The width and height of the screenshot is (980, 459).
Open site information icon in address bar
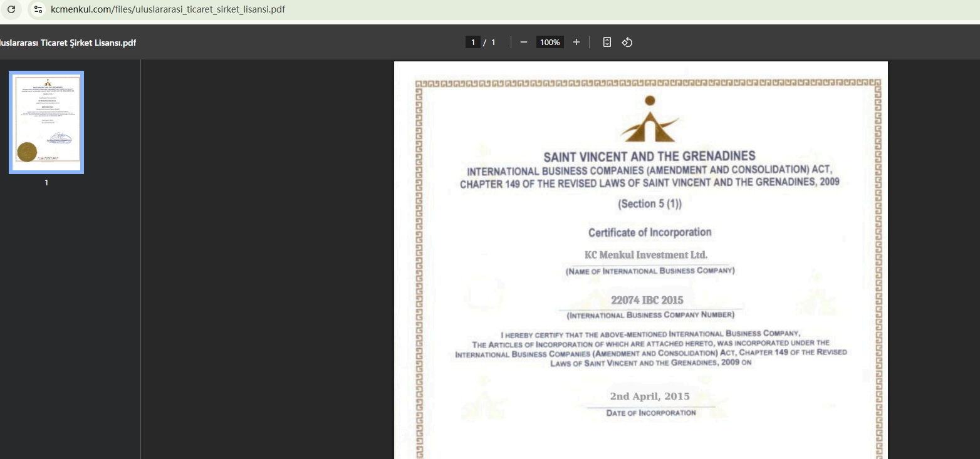[38, 9]
